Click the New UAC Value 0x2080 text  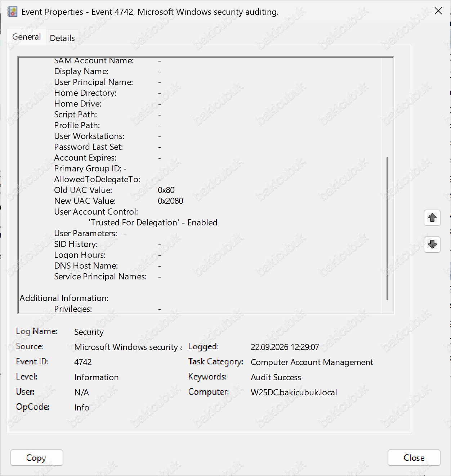click(170, 201)
